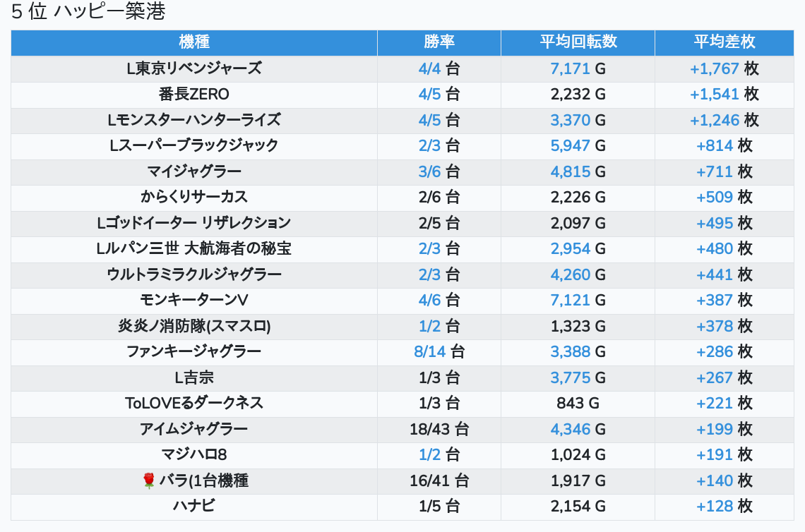Click win rate 3/6 台 value
This screenshot has width=805, height=532.
click(x=439, y=171)
